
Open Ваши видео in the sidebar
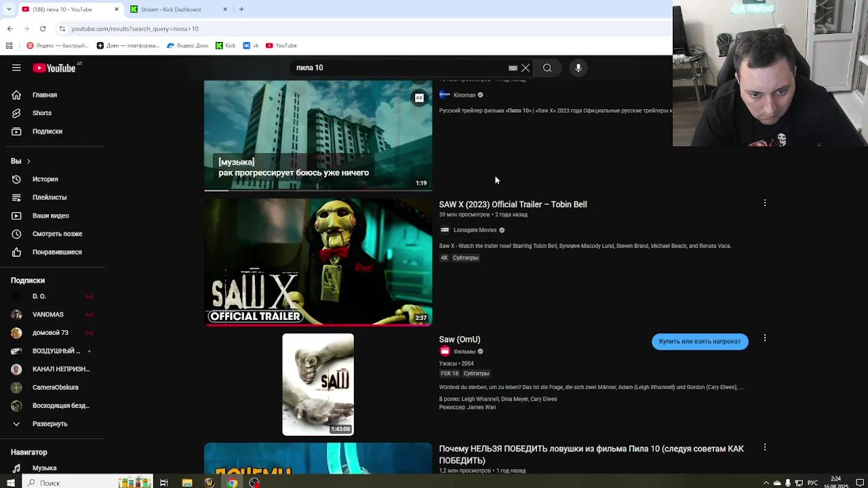[x=51, y=216]
